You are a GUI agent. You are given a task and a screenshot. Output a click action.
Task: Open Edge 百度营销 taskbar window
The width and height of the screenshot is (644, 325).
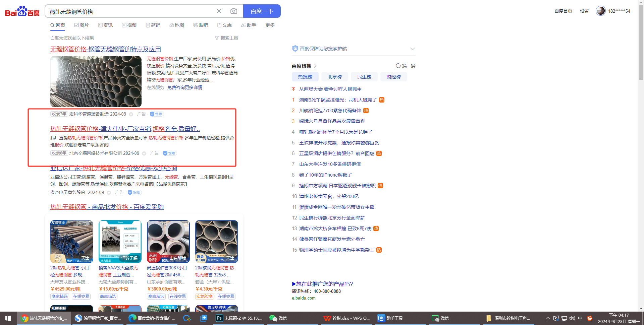coord(152,318)
